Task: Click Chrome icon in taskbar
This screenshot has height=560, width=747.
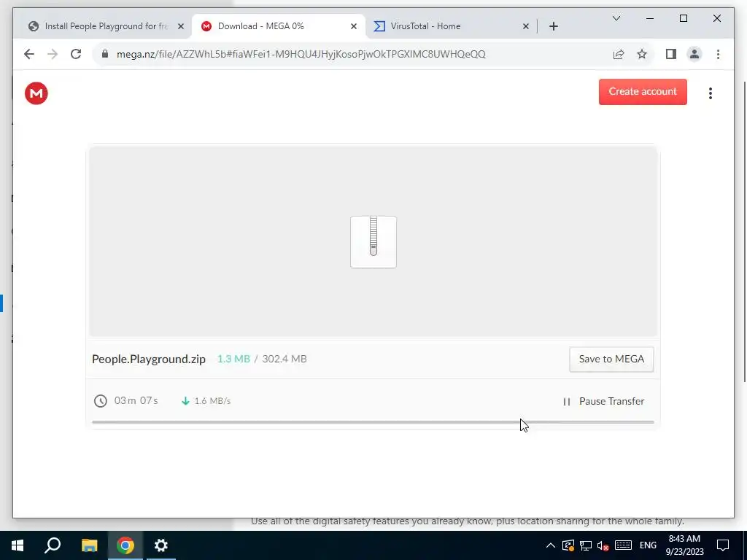Action: point(125,545)
